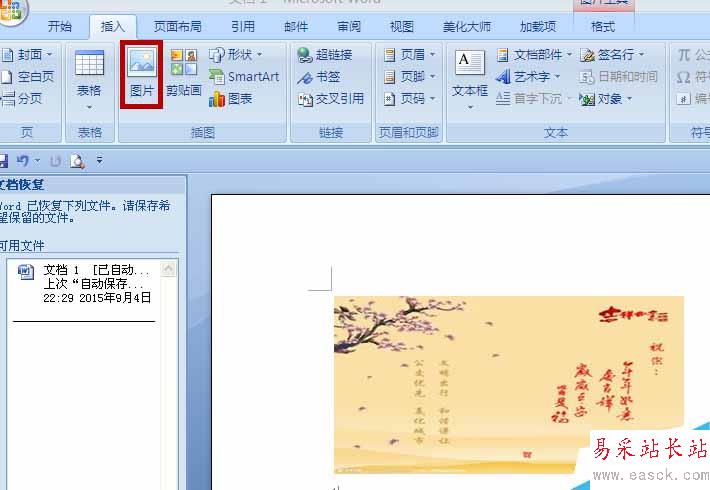This screenshot has height=490, width=710.
Task: Click the 22:29 2015年9月4日 timestamp text
Action: pos(97,298)
